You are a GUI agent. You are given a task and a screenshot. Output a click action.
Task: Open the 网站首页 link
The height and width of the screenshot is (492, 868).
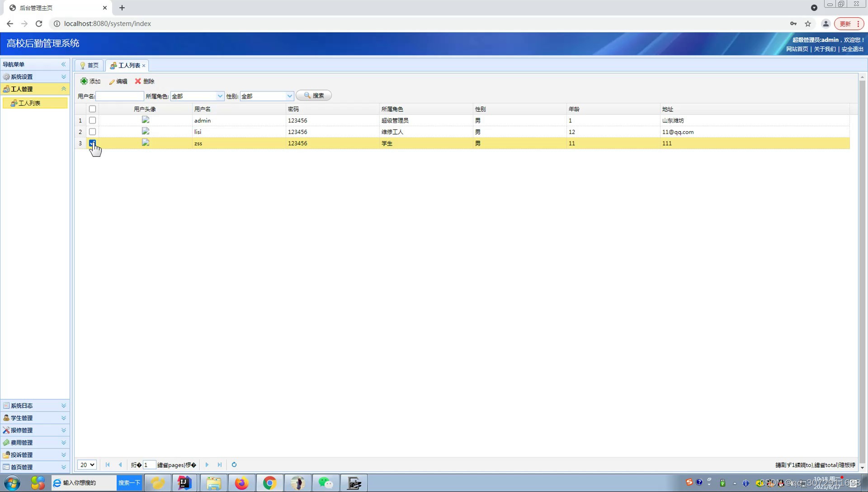point(797,49)
